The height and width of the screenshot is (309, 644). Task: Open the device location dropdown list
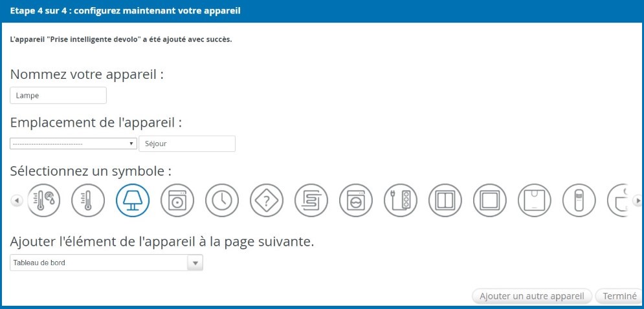(x=74, y=144)
